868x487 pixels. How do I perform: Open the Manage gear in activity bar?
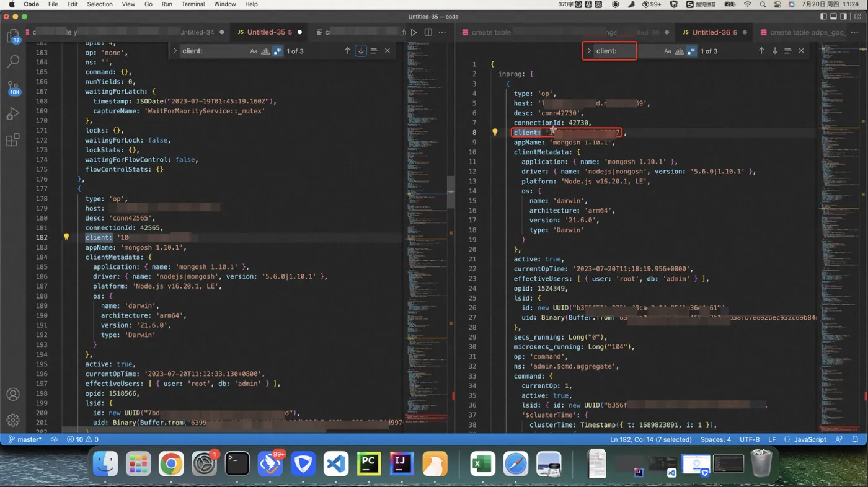[13, 420]
